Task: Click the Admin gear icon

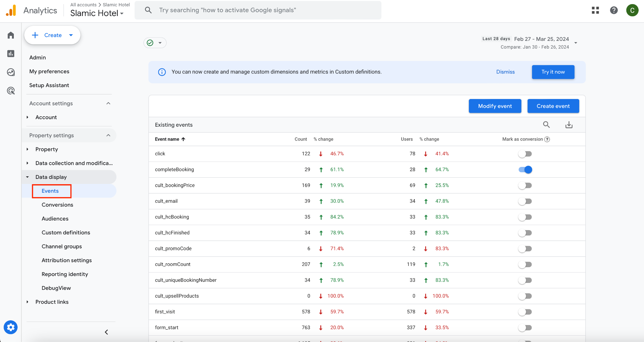Action: point(11,327)
